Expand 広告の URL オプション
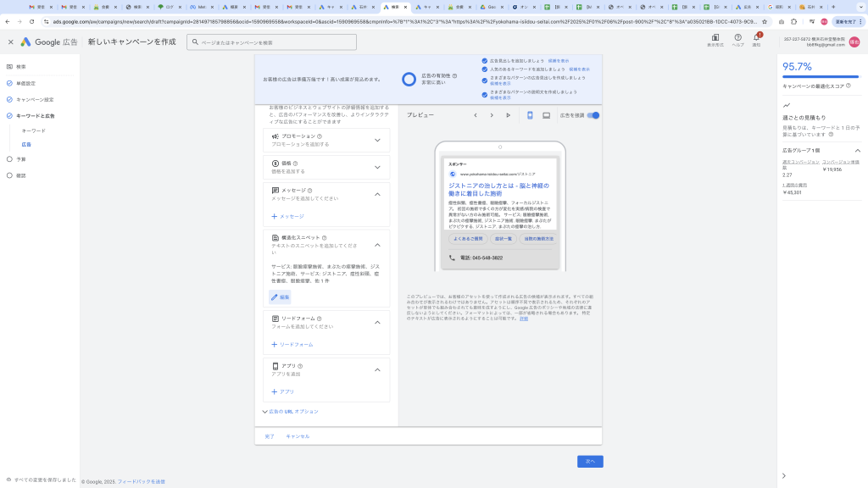 (291, 412)
